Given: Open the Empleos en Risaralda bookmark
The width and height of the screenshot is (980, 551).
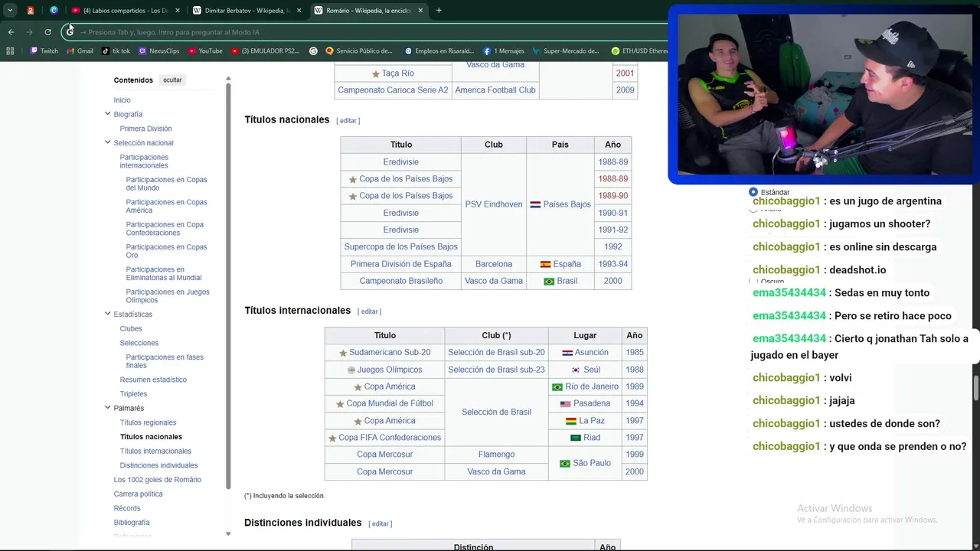Looking at the screenshot, I should point(439,51).
